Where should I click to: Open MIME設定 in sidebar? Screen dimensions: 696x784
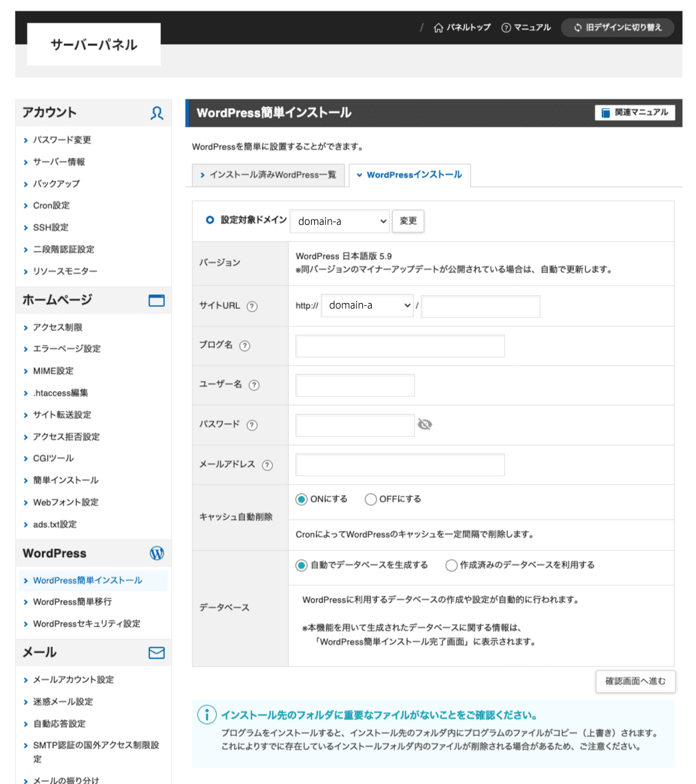53,371
